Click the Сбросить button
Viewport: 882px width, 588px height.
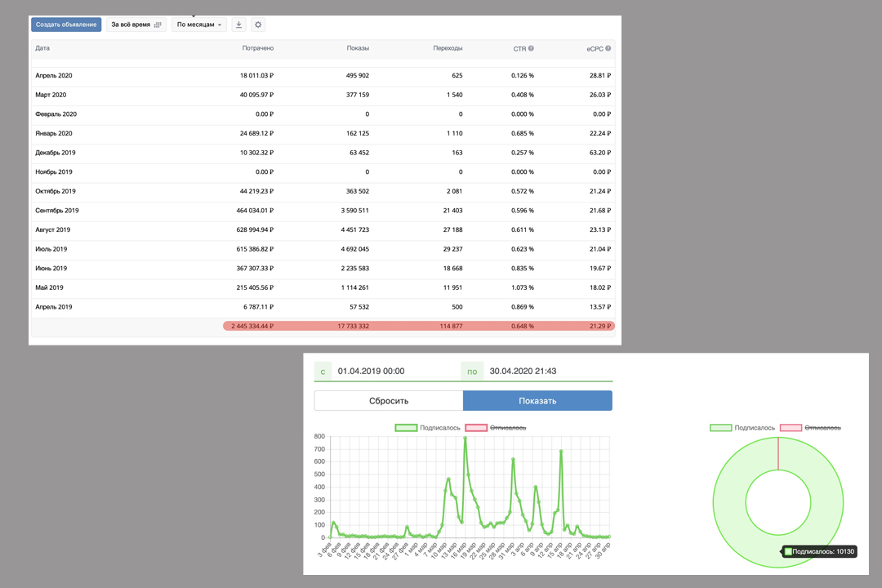(x=389, y=401)
